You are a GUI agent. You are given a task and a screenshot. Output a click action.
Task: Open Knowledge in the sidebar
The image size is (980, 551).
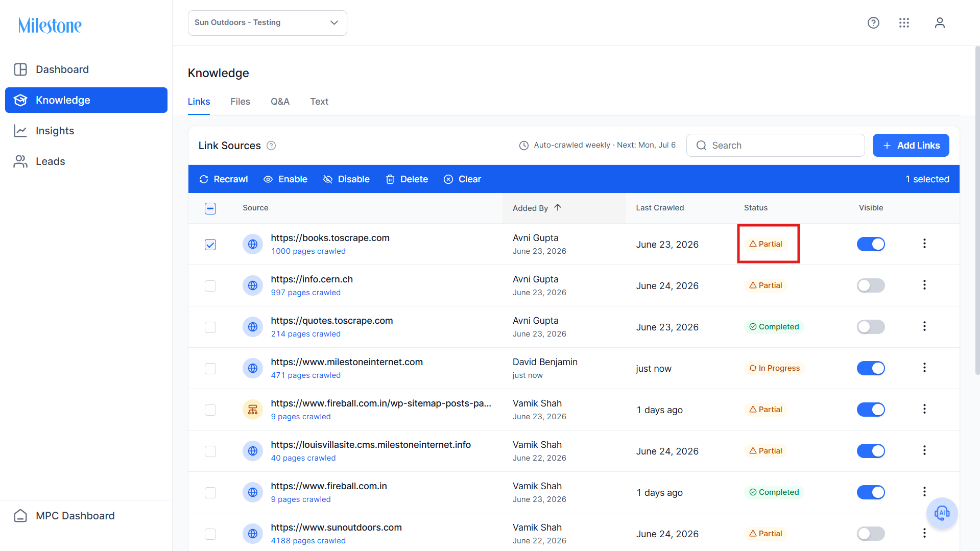[x=86, y=100]
